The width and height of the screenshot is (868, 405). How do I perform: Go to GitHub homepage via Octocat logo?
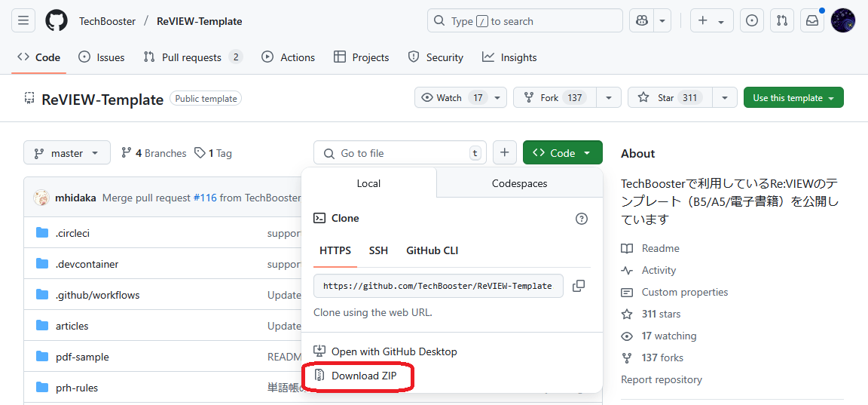point(57,21)
